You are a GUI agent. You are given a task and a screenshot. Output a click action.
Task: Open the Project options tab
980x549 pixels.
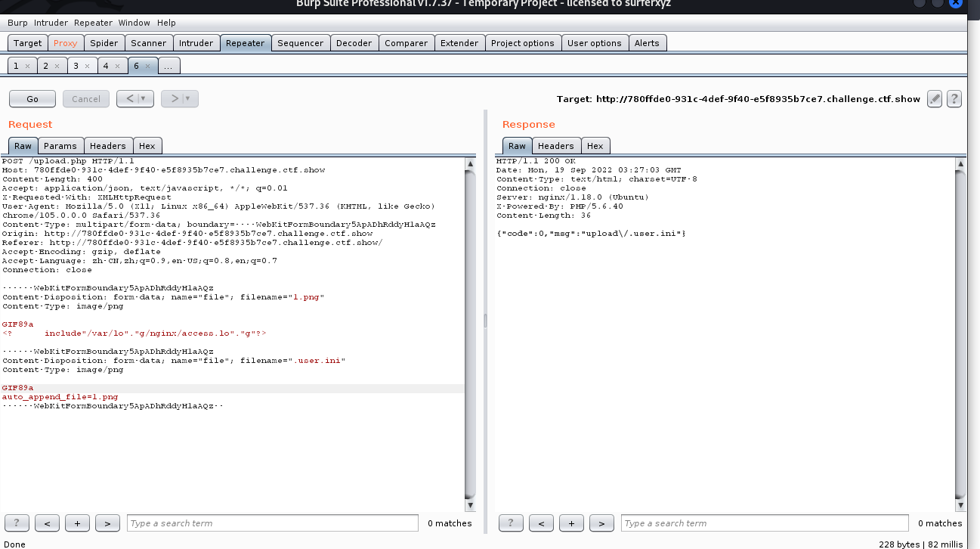pyautogui.click(x=523, y=43)
